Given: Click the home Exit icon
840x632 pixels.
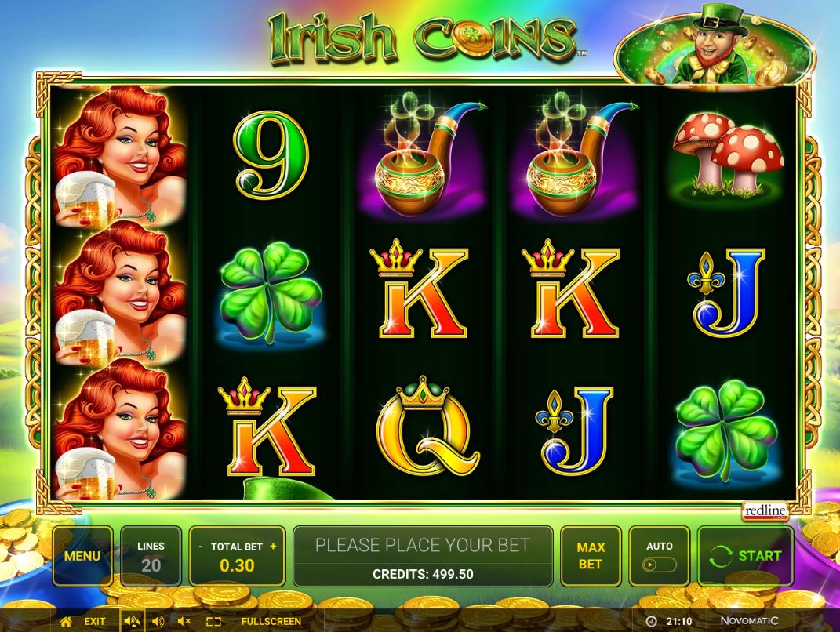Looking at the screenshot, I should coord(66,621).
